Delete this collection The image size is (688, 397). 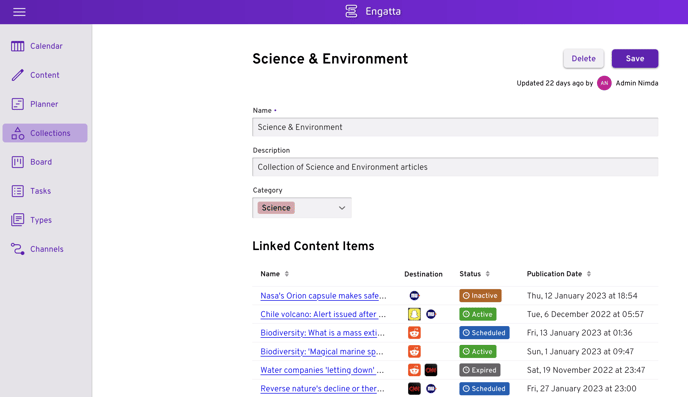(584, 58)
